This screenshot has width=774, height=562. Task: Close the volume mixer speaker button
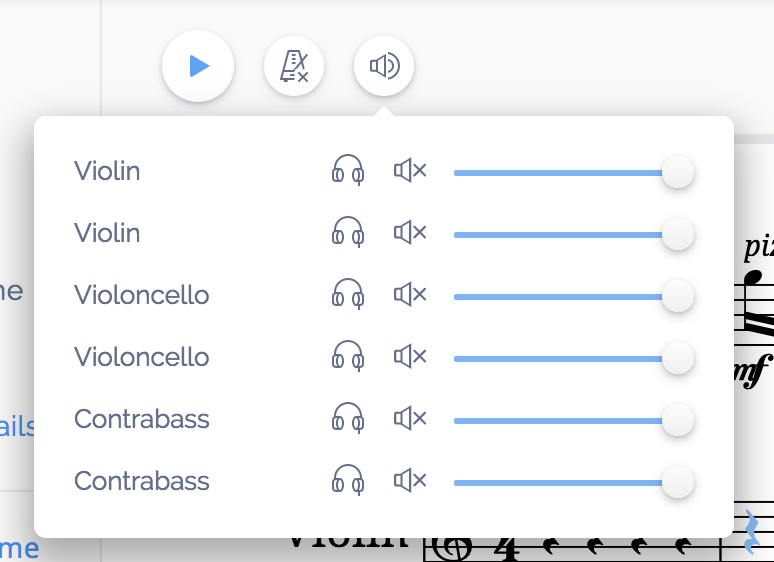(x=384, y=66)
